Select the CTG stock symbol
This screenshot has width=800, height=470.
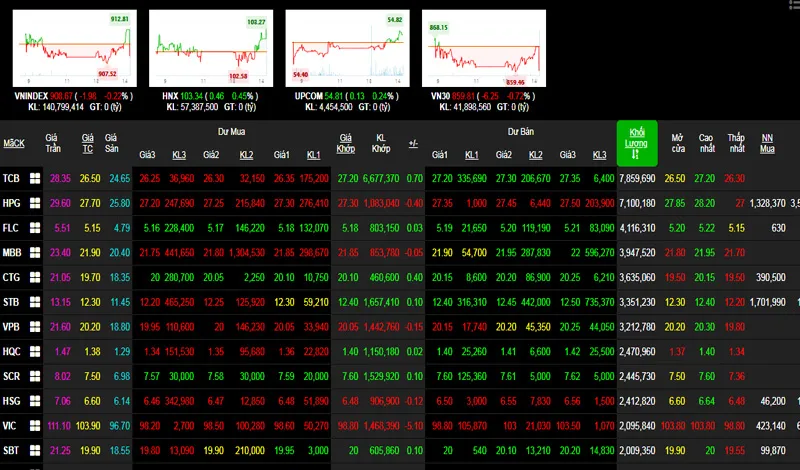[11, 277]
